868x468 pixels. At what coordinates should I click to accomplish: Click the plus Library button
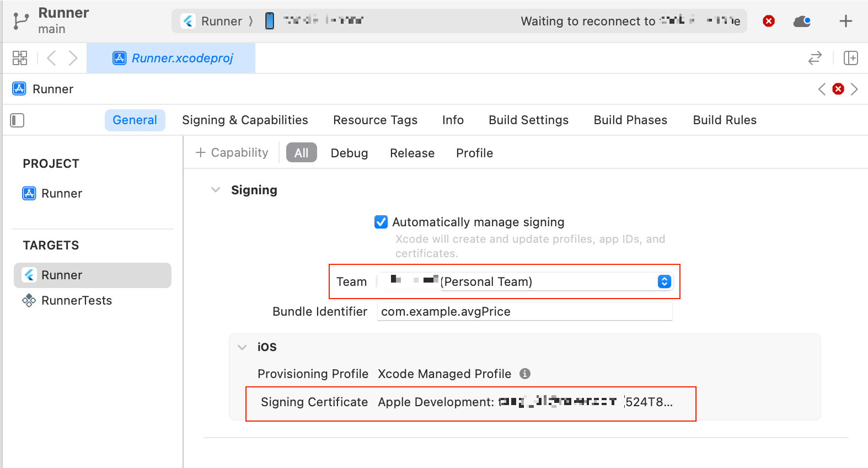point(846,21)
